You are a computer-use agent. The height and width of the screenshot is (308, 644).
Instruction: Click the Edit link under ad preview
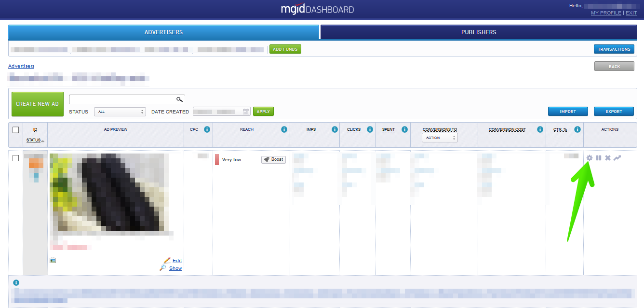[x=177, y=261]
